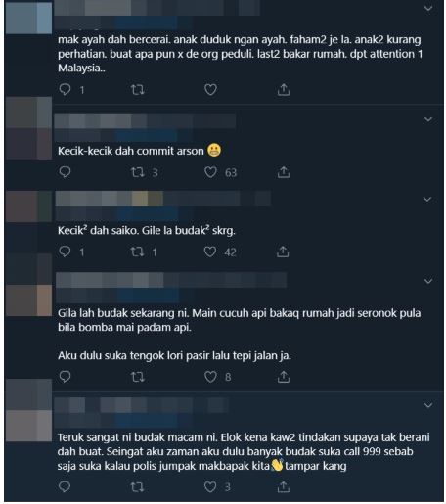This screenshot has height=504, width=446.
Task: Share the 'Kecik-kecik dah commit arson' tweet
Action: tap(284, 172)
